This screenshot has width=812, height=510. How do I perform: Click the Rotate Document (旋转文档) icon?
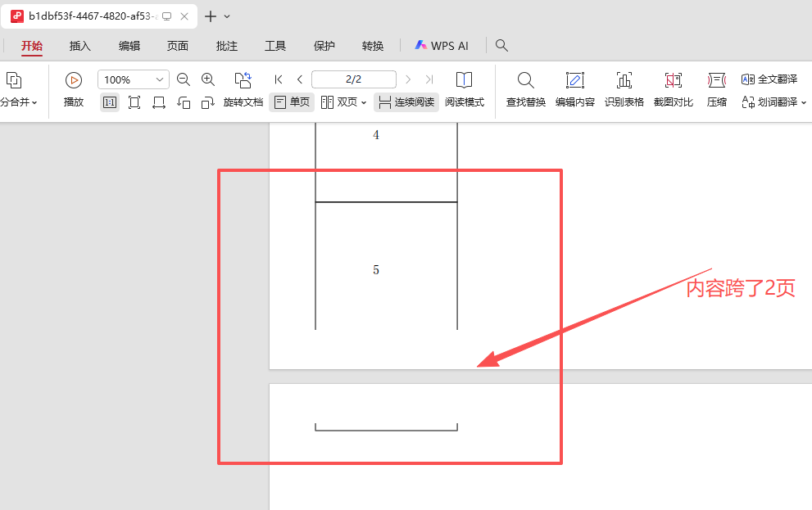pos(243,79)
